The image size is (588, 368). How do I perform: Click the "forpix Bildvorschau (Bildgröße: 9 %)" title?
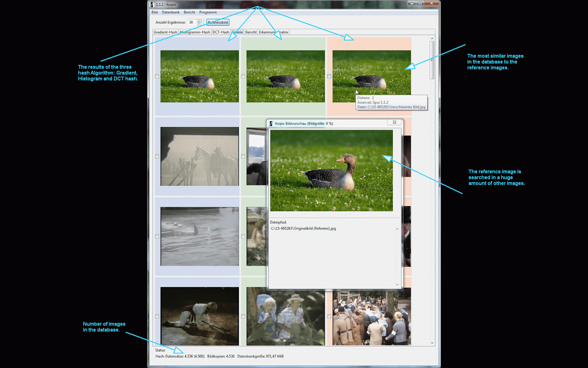tap(304, 124)
